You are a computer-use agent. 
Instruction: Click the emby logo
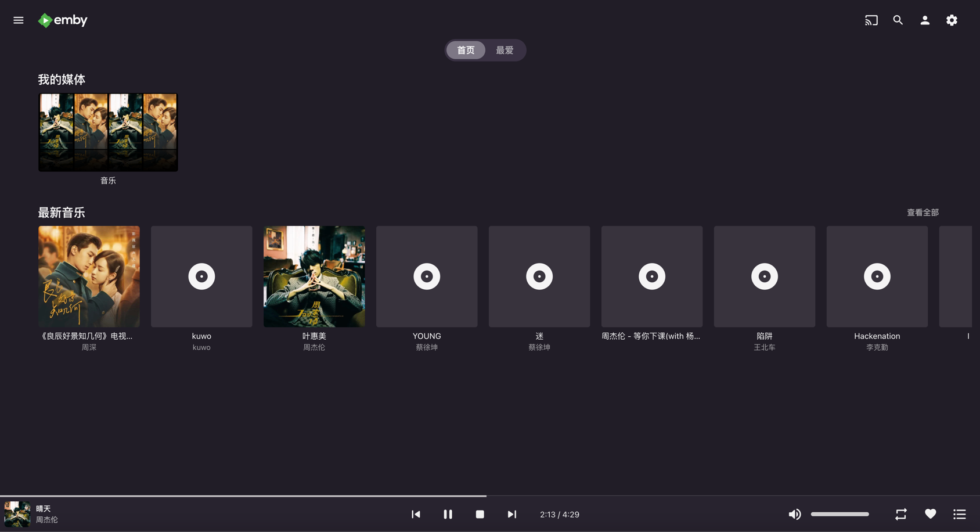pos(63,20)
